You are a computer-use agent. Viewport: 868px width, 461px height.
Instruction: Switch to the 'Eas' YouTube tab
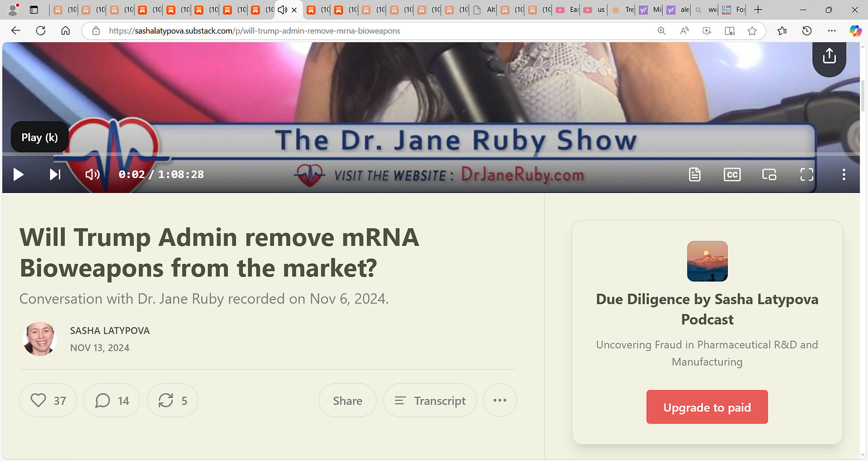click(x=567, y=10)
